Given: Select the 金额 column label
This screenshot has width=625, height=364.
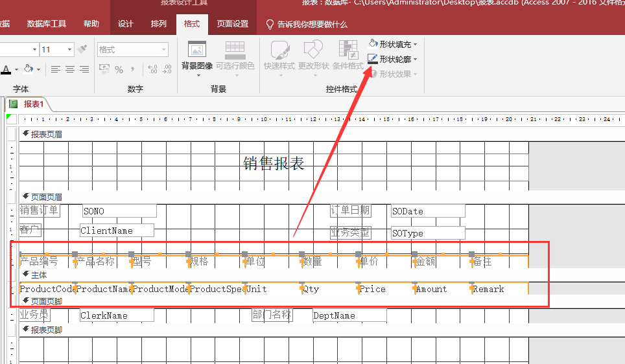Looking at the screenshot, I should tap(443, 261).
